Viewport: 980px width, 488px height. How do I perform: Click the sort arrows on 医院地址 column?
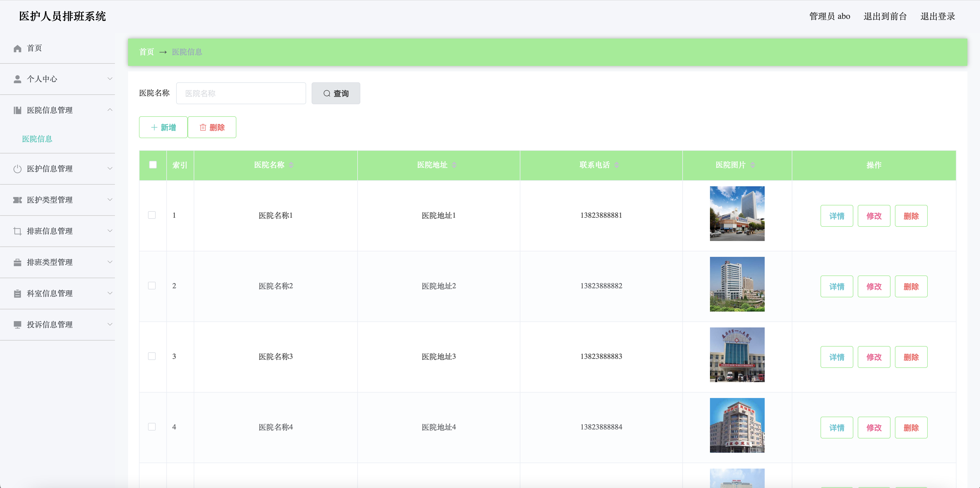tap(454, 165)
